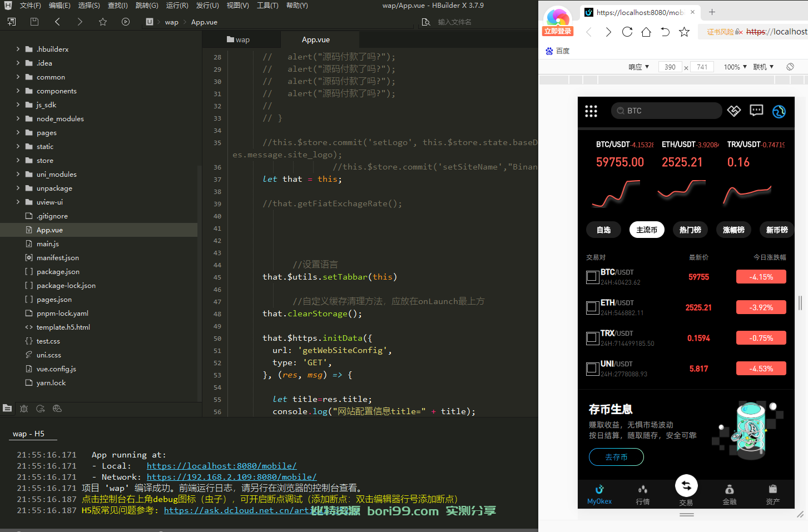The height and width of the screenshot is (532, 808).
Task: Check the ETH/USDT favorite checkbox
Action: (x=593, y=307)
